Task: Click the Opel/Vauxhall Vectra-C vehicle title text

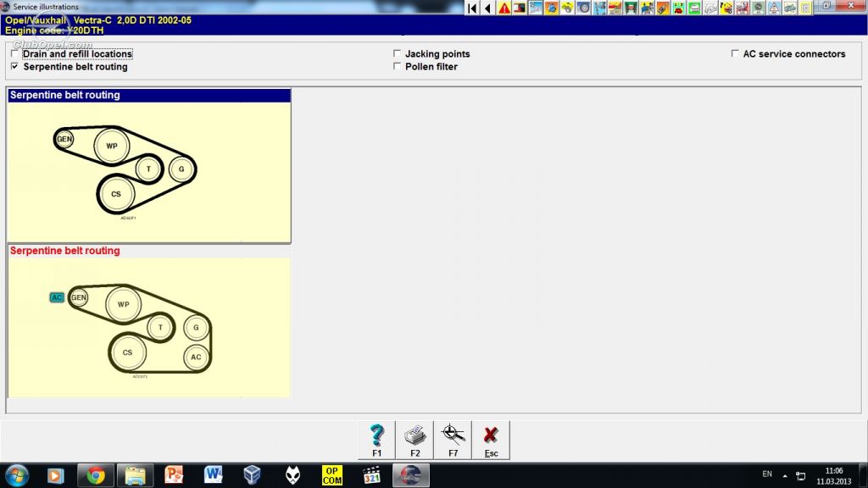Action: 98,20
